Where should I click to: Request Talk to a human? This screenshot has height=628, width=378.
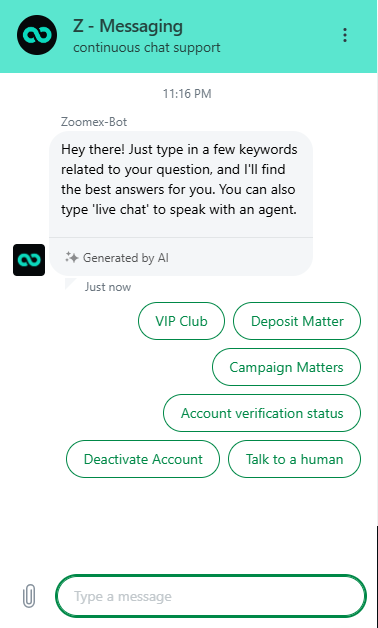pos(294,459)
